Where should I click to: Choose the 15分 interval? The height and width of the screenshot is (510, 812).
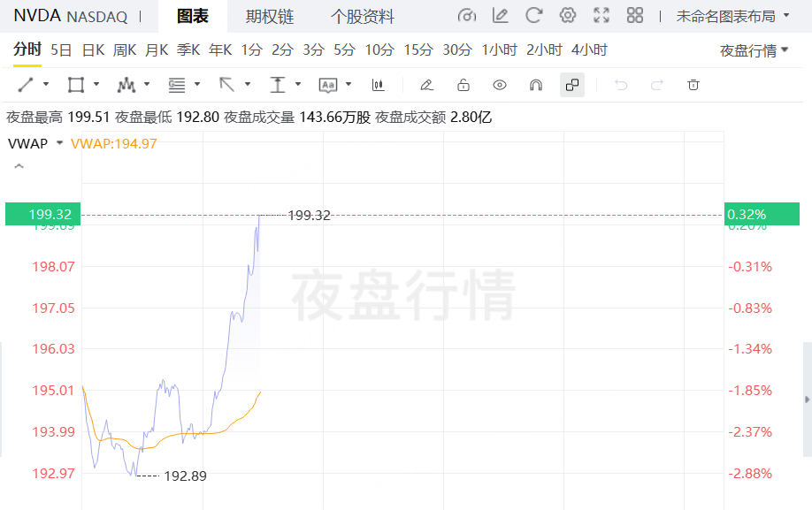417,50
